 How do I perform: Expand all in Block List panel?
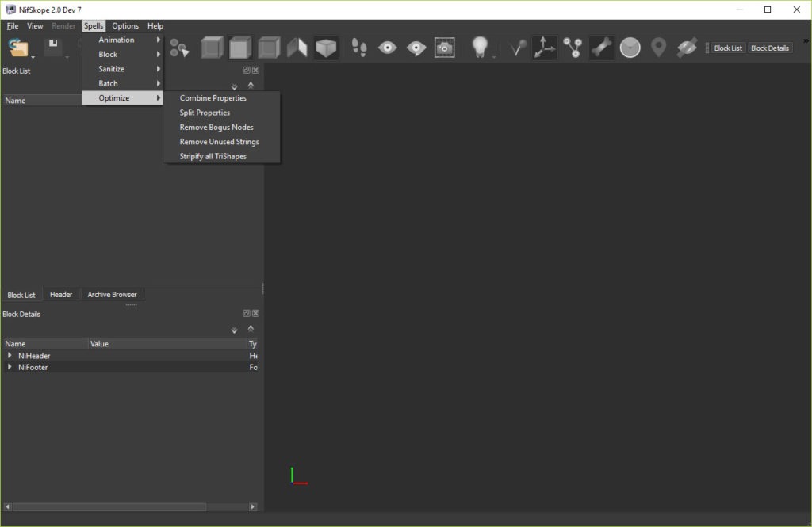tap(234, 86)
